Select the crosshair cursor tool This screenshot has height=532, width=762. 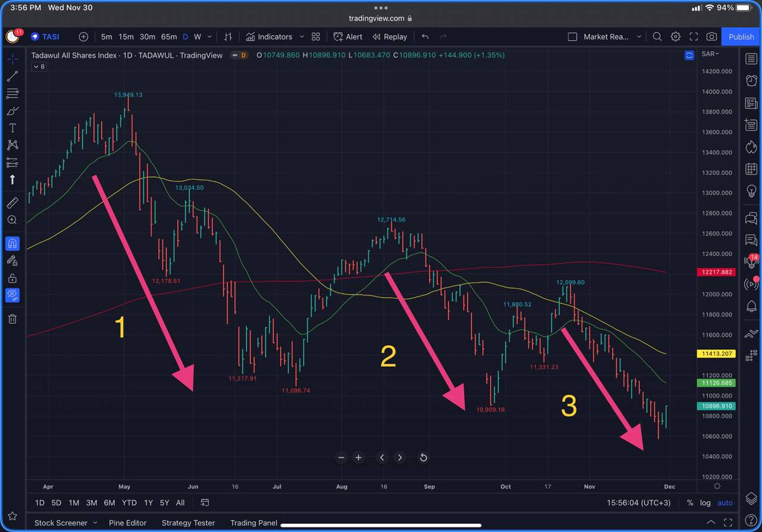point(12,59)
